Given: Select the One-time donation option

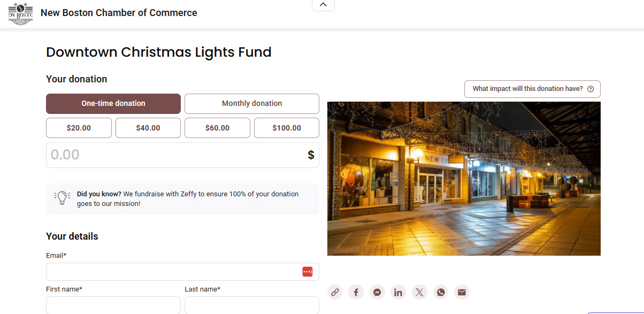Looking at the screenshot, I should [x=113, y=104].
